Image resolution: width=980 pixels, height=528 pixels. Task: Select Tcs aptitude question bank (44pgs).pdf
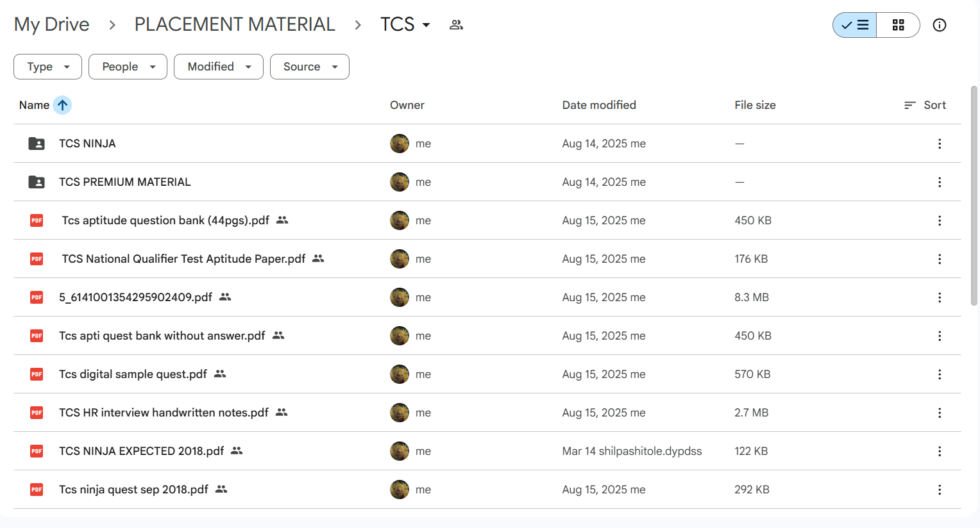(165, 220)
